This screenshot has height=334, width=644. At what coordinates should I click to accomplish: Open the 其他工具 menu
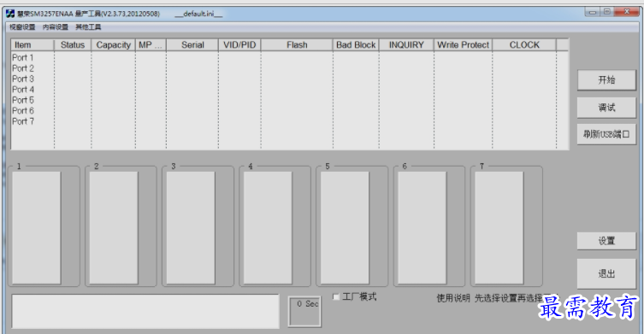tap(88, 27)
